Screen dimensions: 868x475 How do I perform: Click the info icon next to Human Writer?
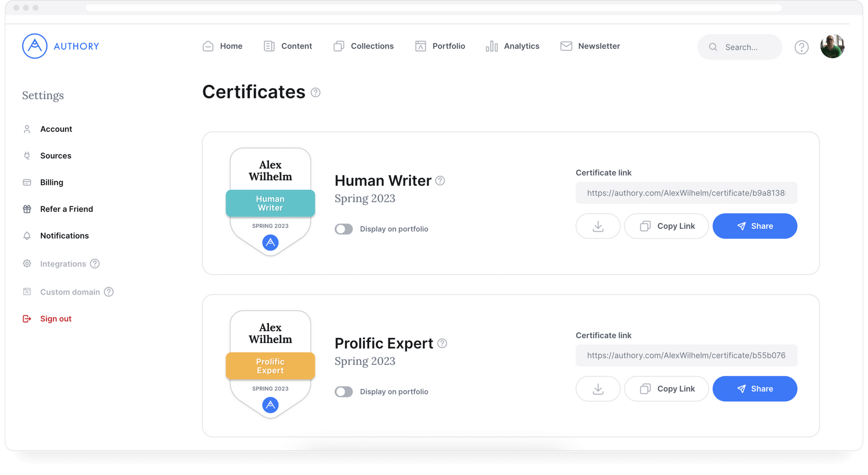pos(440,181)
